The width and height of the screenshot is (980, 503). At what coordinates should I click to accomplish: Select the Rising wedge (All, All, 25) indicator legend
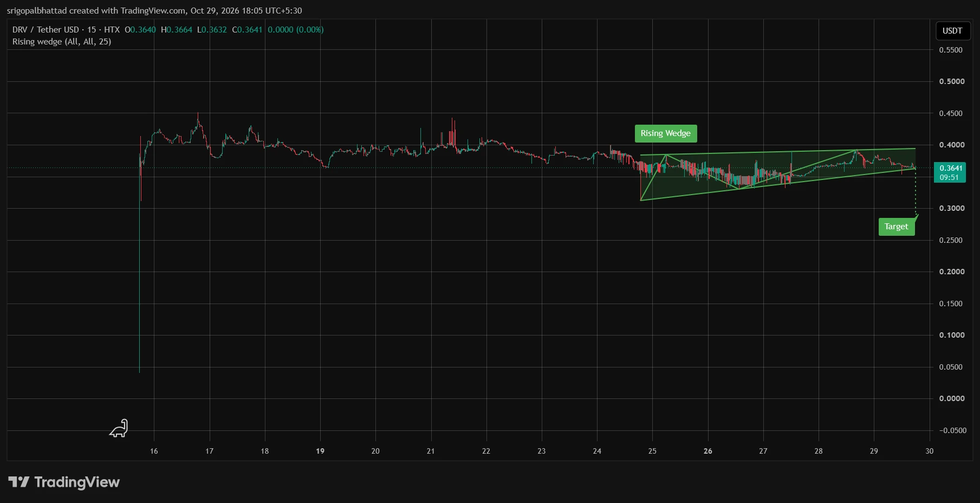[62, 42]
